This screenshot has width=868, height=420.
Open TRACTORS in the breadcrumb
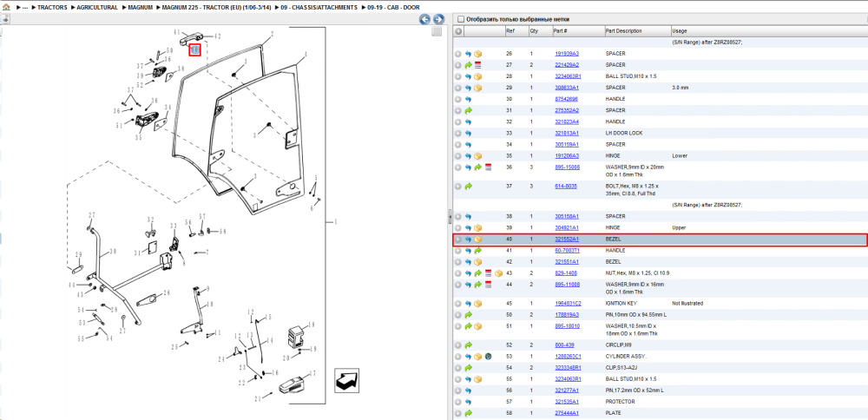click(x=53, y=8)
